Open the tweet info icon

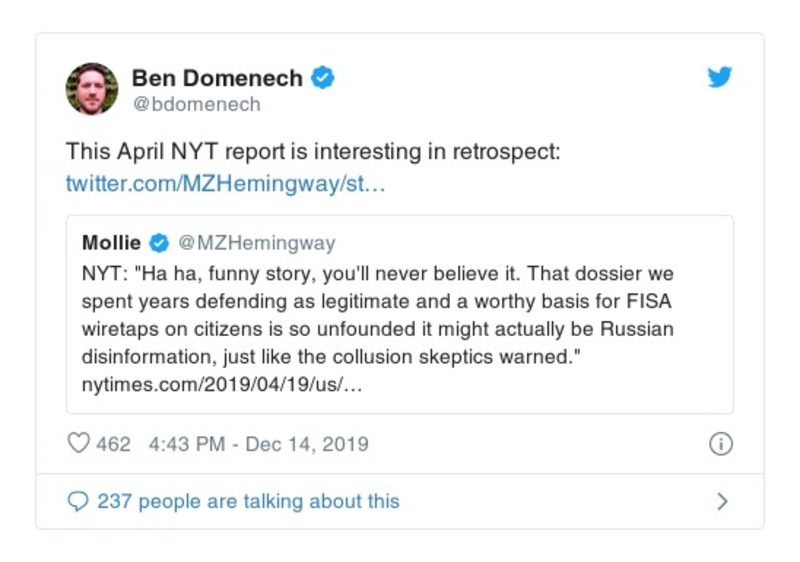point(720,444)
